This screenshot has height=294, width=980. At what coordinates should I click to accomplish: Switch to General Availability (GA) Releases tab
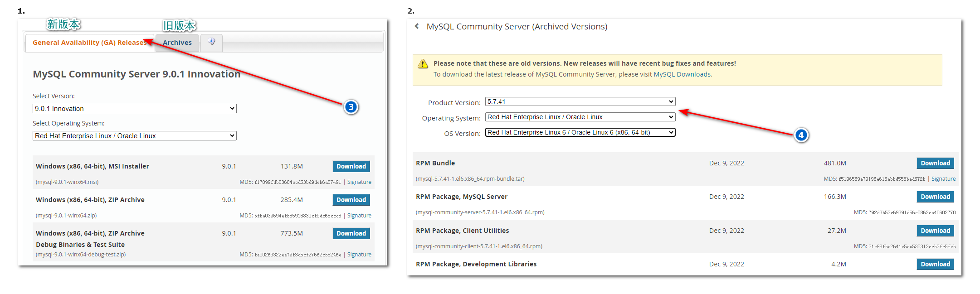click(x=90, y=43)
